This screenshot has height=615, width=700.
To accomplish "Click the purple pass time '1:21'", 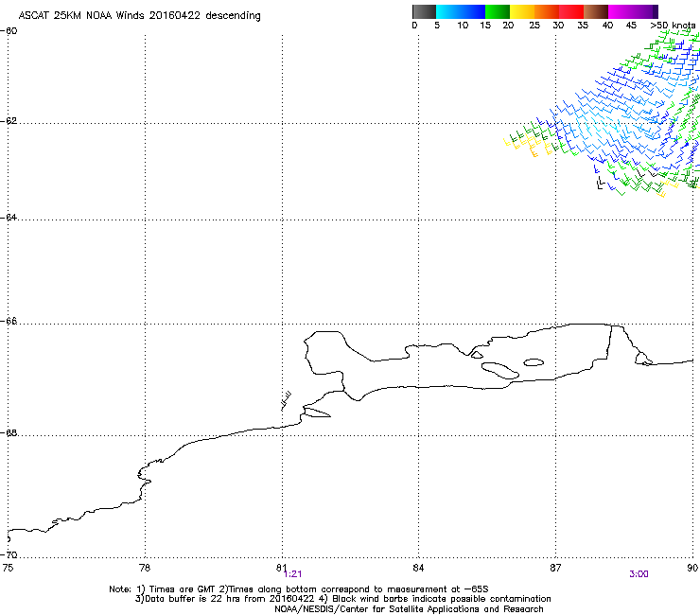I will click(293, 574).
